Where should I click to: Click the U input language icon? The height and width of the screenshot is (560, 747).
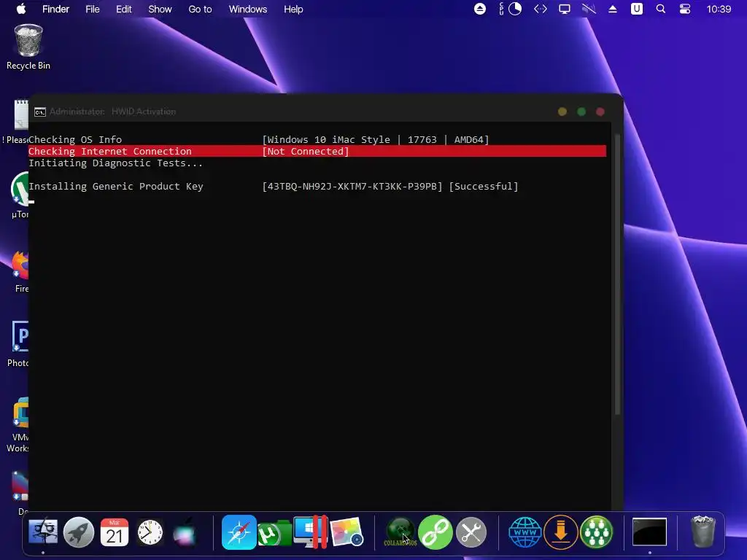point(636,9)
